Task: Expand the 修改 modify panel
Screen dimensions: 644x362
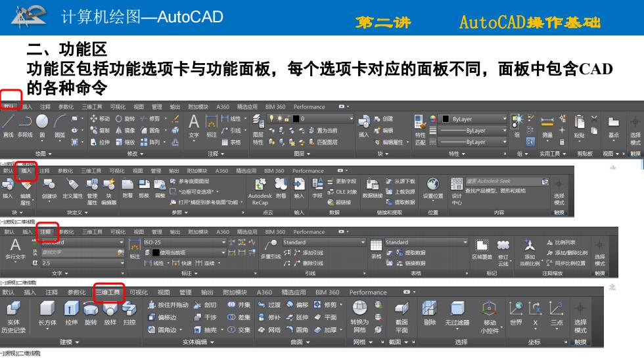Action: coord(135,154)
